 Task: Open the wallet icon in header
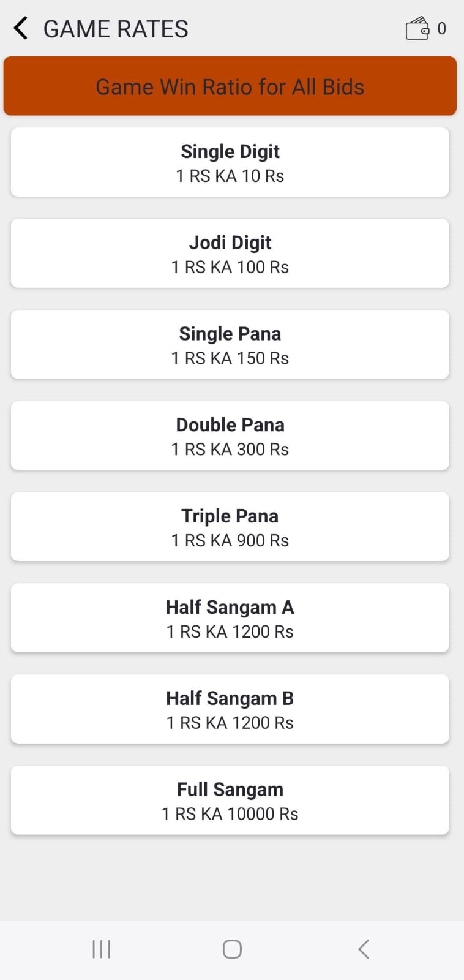click(x=417, y=28)
